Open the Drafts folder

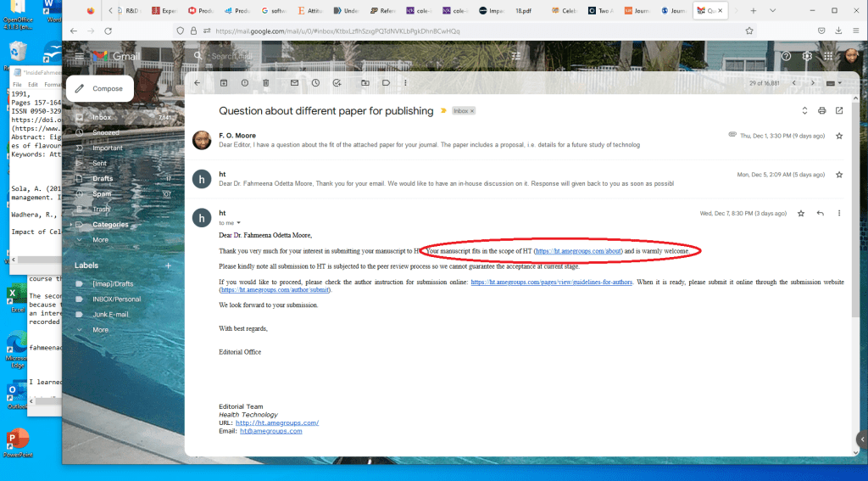coord(103,178)
